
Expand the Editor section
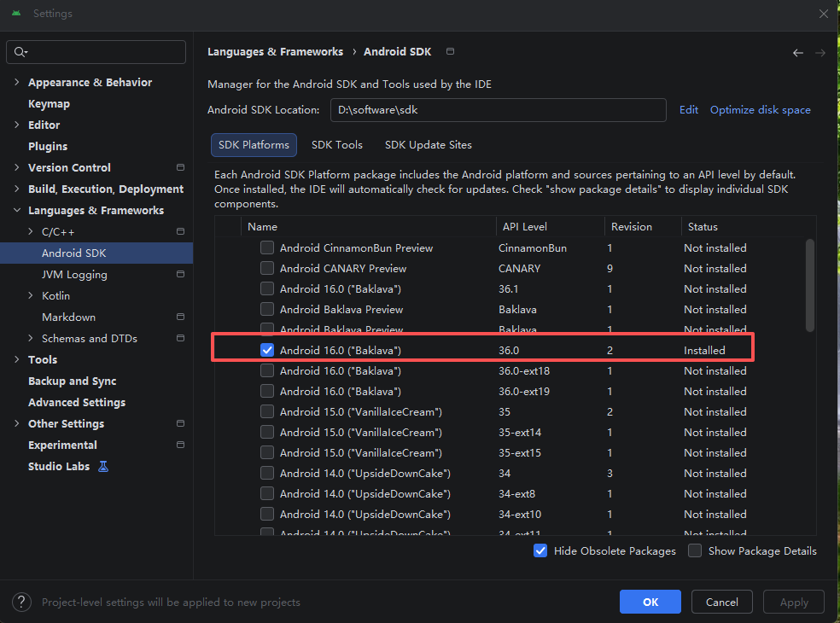(x=16, y=125)
